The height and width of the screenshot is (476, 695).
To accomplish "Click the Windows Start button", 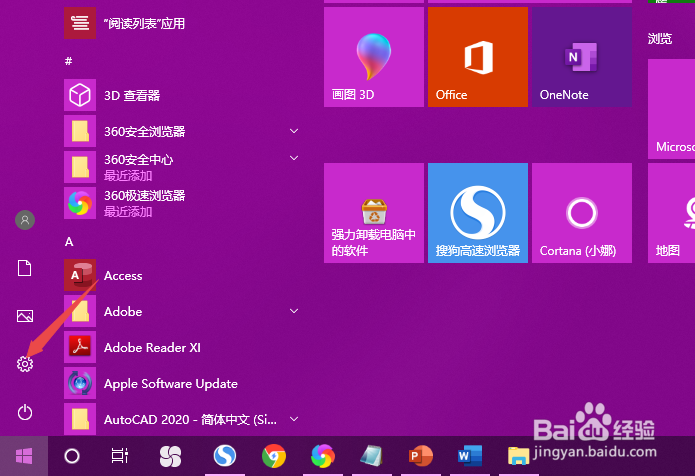I will point(24,456).
